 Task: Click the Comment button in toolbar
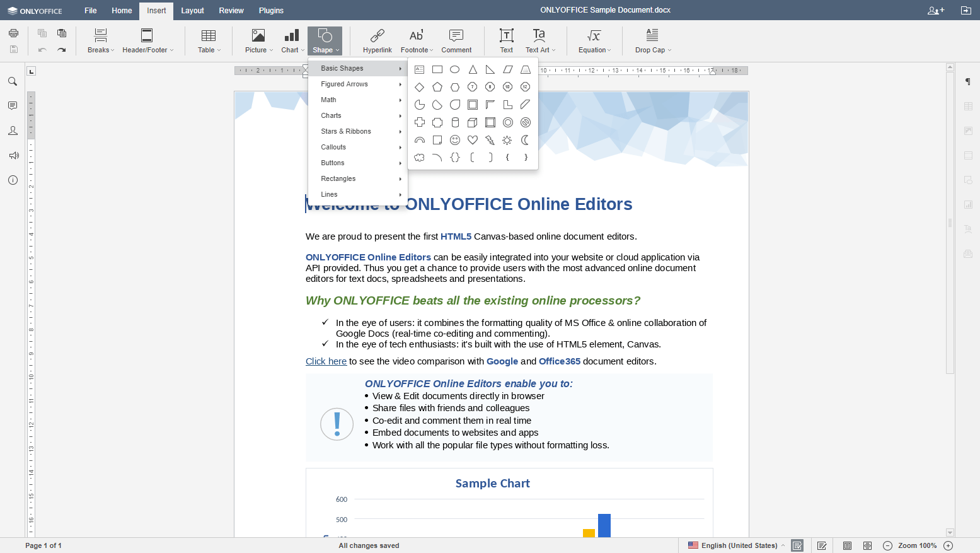pos(456,41)
